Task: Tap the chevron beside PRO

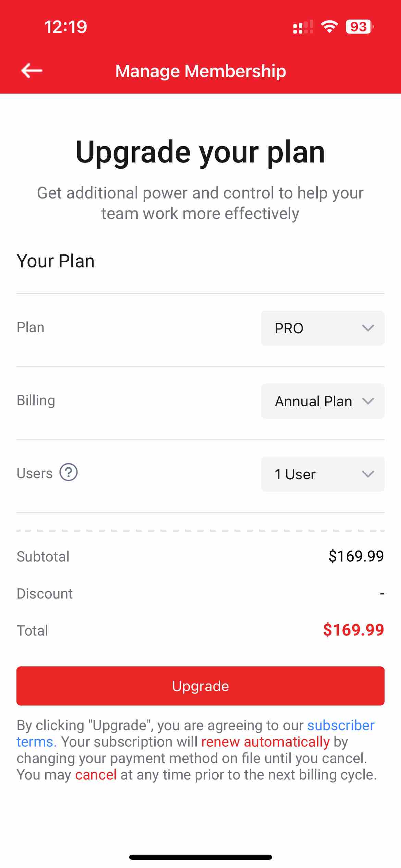Action: tap(368, 328)
